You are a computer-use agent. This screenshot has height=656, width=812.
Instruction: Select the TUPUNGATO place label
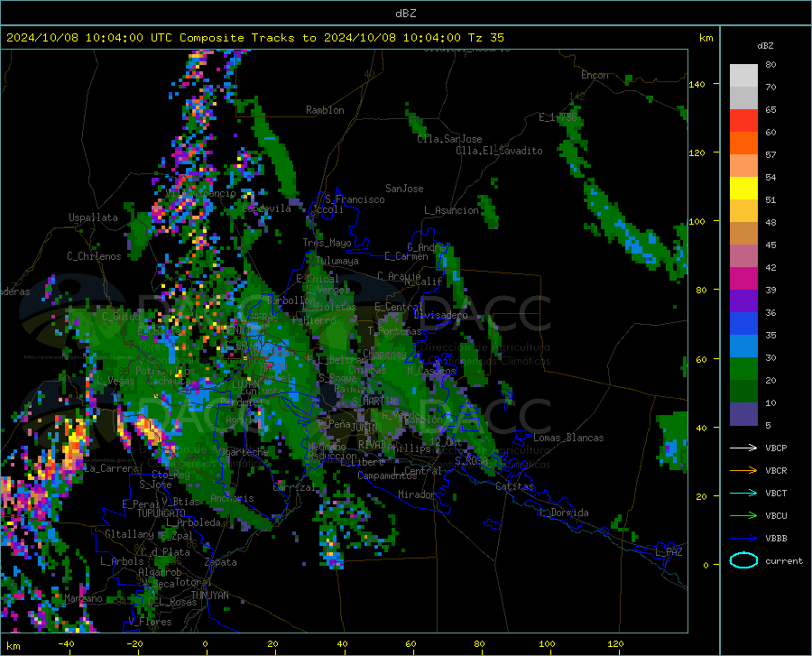(161, 513)
